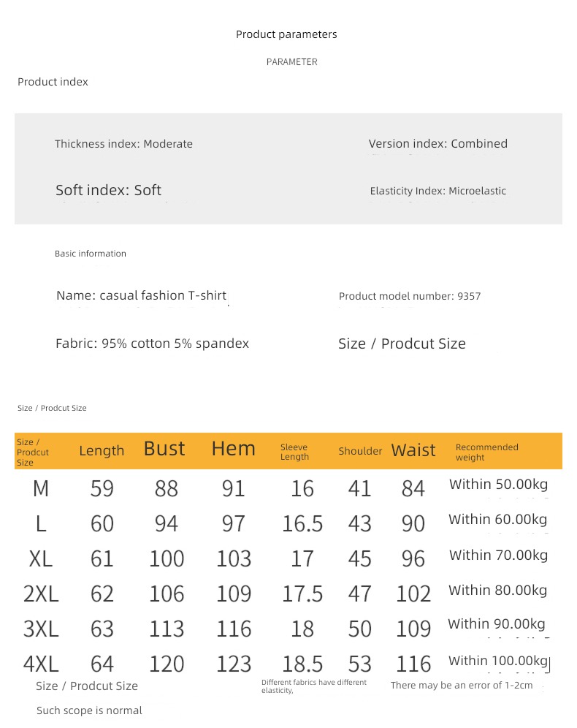577x728 pixels.
Task: Select the orange size table header bar
Action: click(288, 451)
